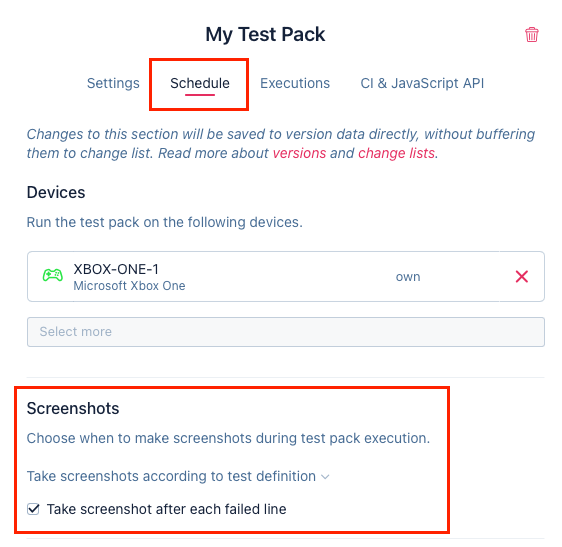Screen dimensions: 562x547
Task: Click the Devices section heading
Action: pyautogui.click(x=56, y=192)
